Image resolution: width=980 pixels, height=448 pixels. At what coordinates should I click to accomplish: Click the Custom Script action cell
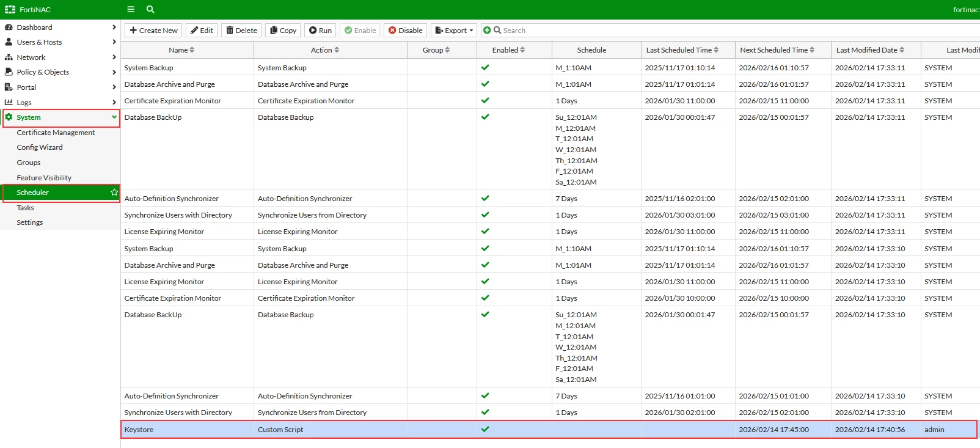pos(331,430)
